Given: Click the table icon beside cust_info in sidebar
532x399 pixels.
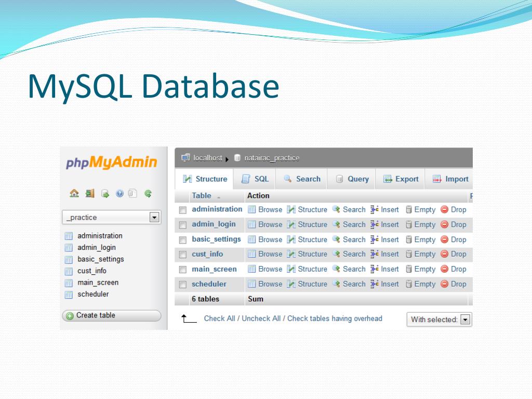Looking at the screenshot, I should pos(69,271).
